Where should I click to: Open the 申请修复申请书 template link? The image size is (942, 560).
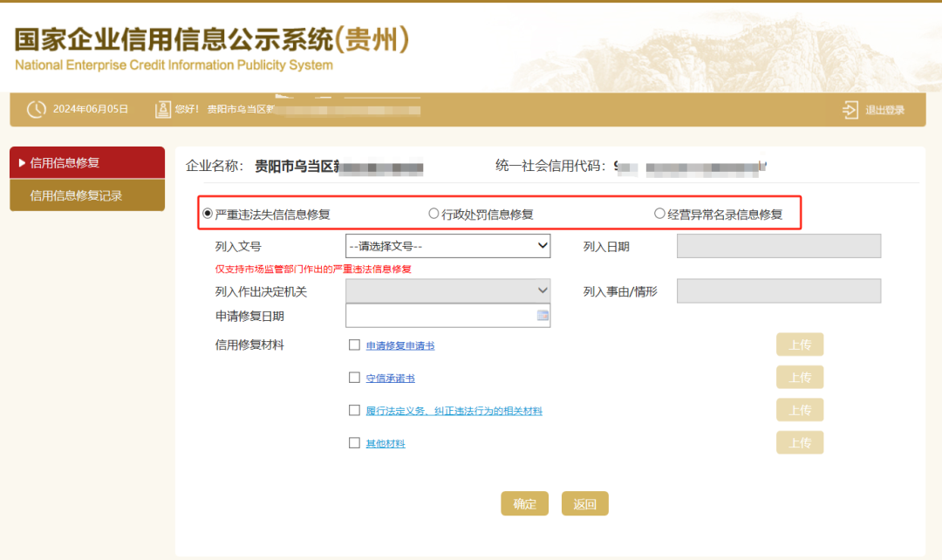click(400, 345)
